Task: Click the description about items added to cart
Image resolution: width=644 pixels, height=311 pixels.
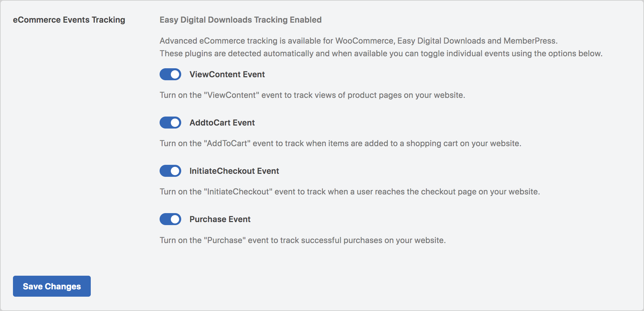Action: tap(340, 144)
